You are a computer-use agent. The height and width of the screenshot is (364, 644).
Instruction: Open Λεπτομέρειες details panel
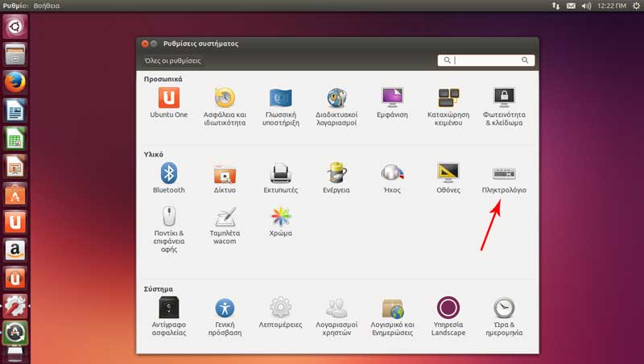click(280, 313)
